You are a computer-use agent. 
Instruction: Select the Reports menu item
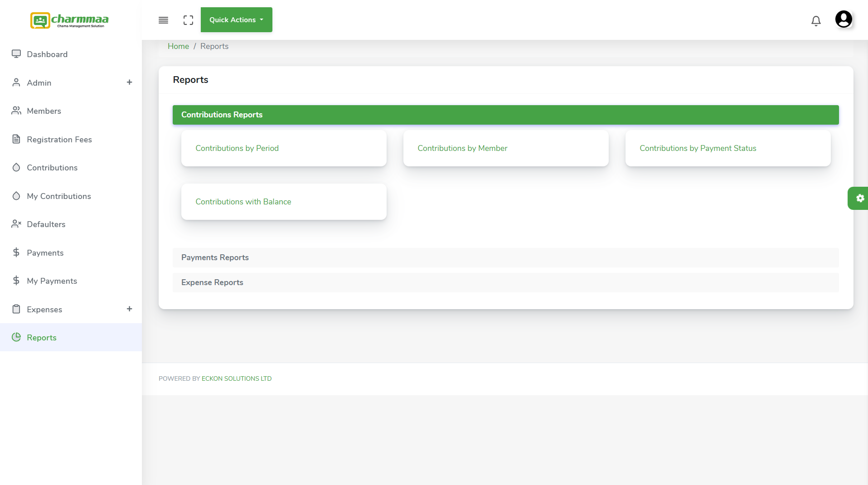pyautogui.click(x=71, y=337)
